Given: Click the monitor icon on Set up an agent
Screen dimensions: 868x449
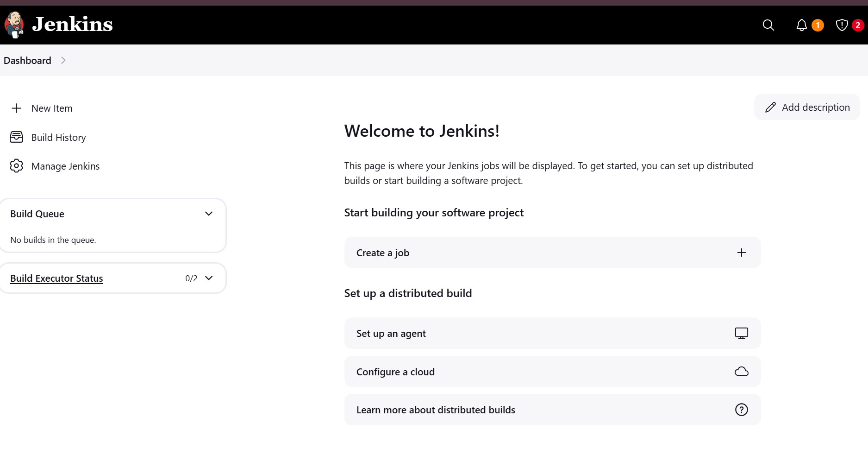Looking at the screenshot, I should coord(742,333).
